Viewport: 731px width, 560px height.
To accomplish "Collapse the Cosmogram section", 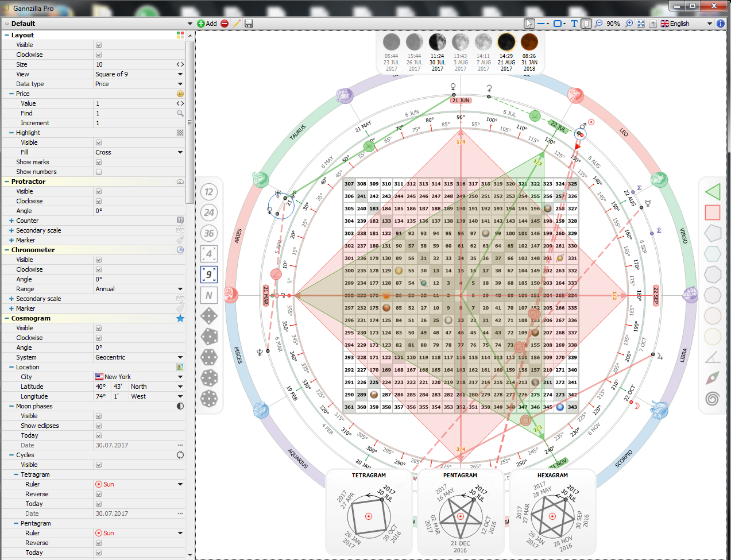I will click(x=6, y=318).
